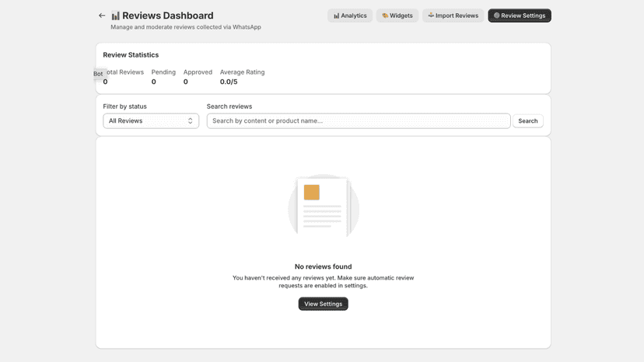Click the Bot label badge
This screenshot has height=362, width=644.
pos(98,74)
